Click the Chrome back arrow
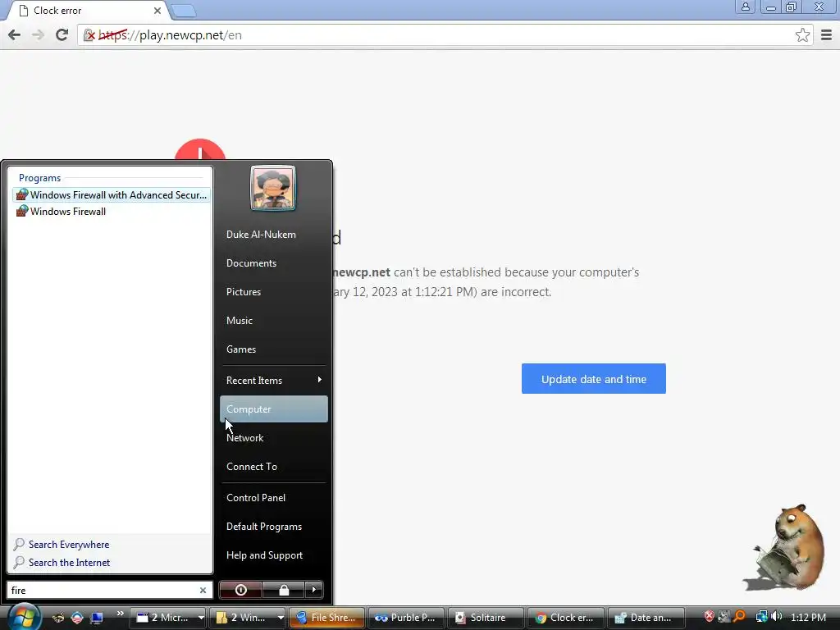This screenshot has height=630, width=840. [15, 34]
